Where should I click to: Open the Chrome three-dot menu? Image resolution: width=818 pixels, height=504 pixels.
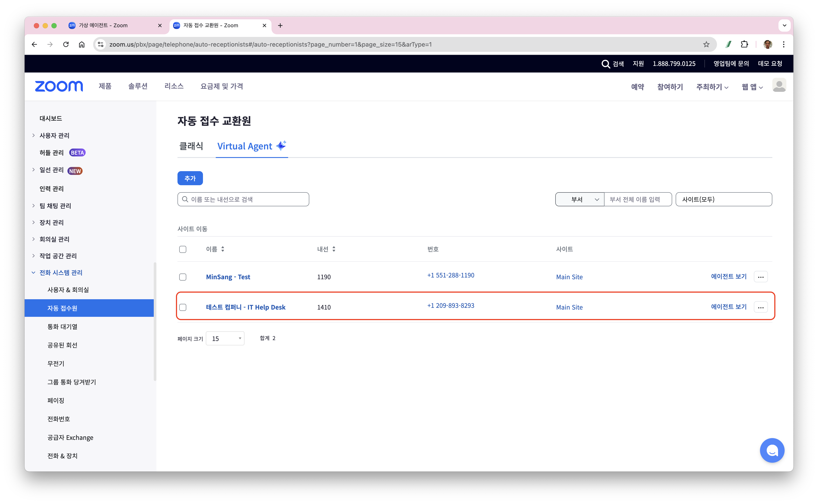[x=784, y=44]
